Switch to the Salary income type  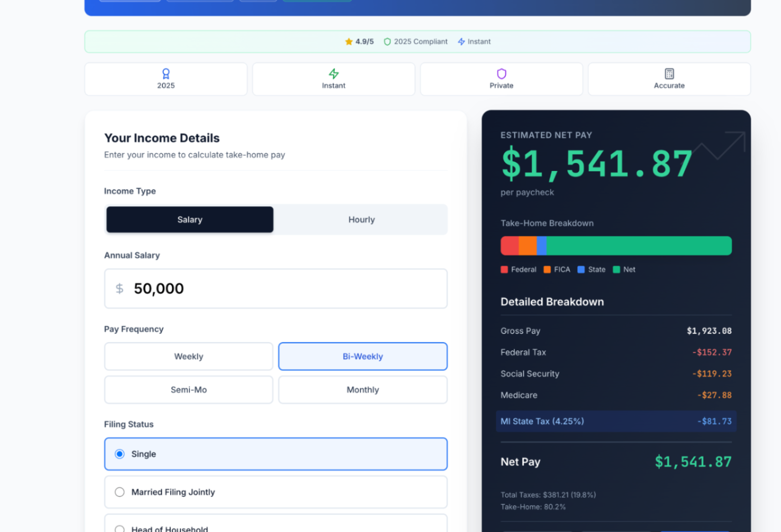[189, 219]
